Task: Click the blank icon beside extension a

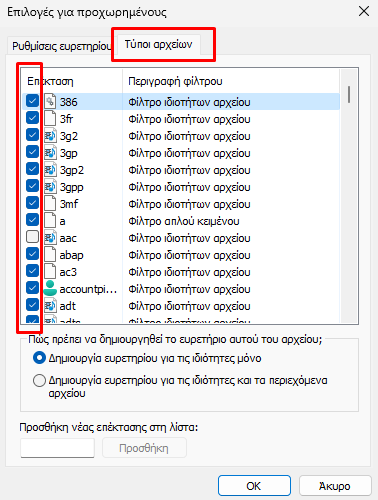Action: pos(50,220)
